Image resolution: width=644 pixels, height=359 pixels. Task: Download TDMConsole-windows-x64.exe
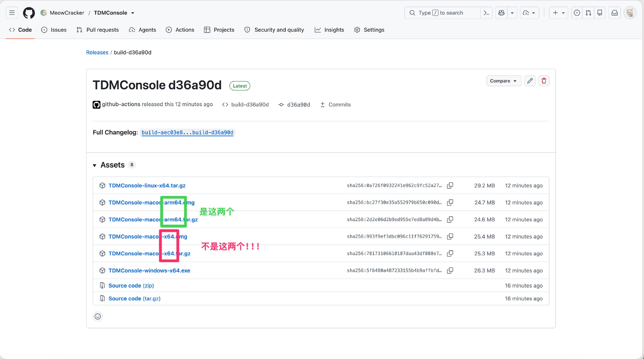[x=149, y=270]
